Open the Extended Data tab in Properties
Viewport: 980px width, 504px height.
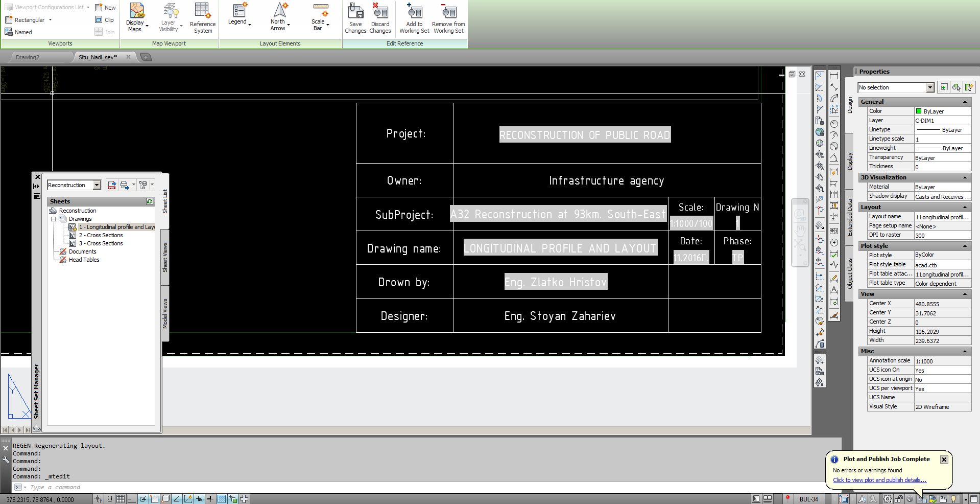point(850,217)
